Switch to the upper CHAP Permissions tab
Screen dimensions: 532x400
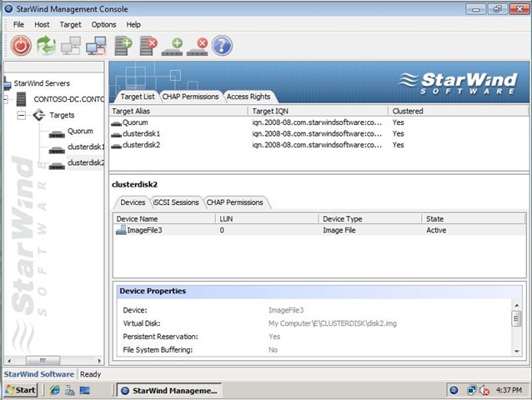point(190,97)
